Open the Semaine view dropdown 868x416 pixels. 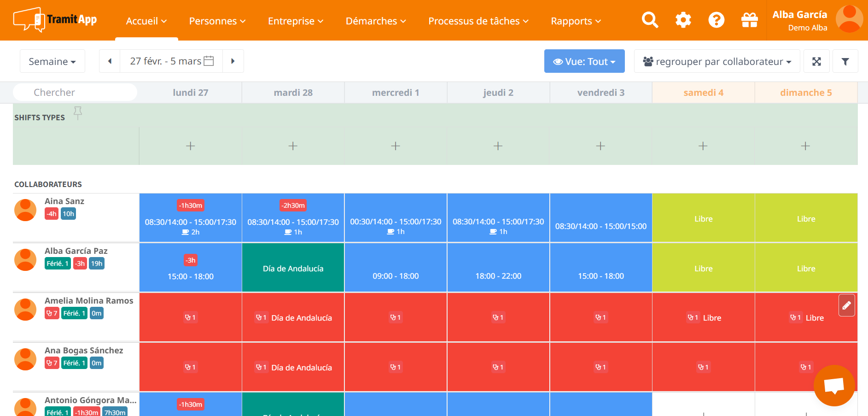tap(52, 61)
